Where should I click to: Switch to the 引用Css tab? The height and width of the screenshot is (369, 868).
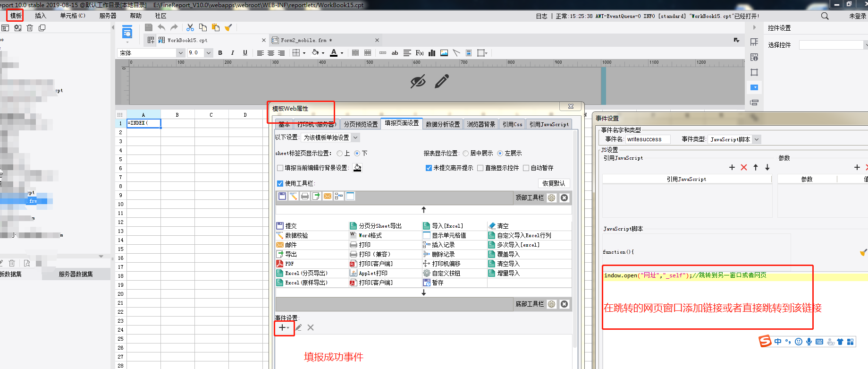click(x=512, y=124)
